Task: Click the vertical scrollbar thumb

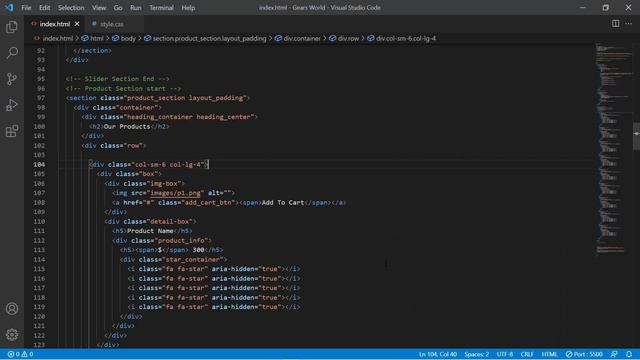Action: [x=636, y=136]
